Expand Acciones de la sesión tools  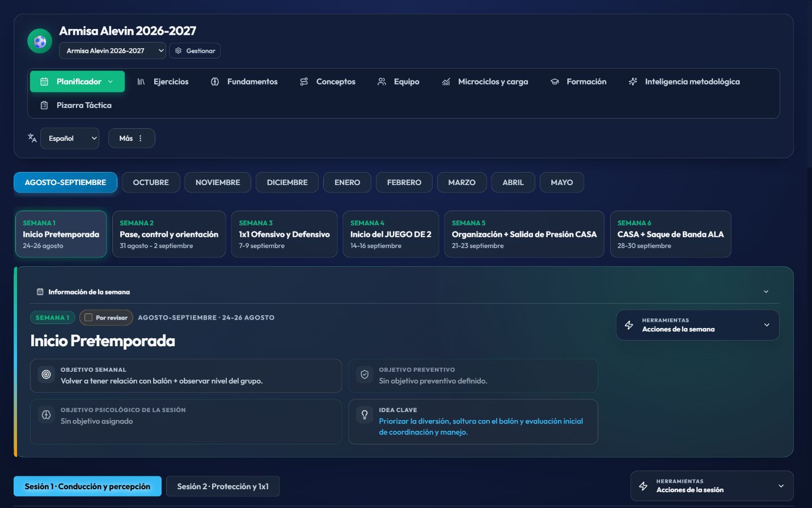(712, 486)
